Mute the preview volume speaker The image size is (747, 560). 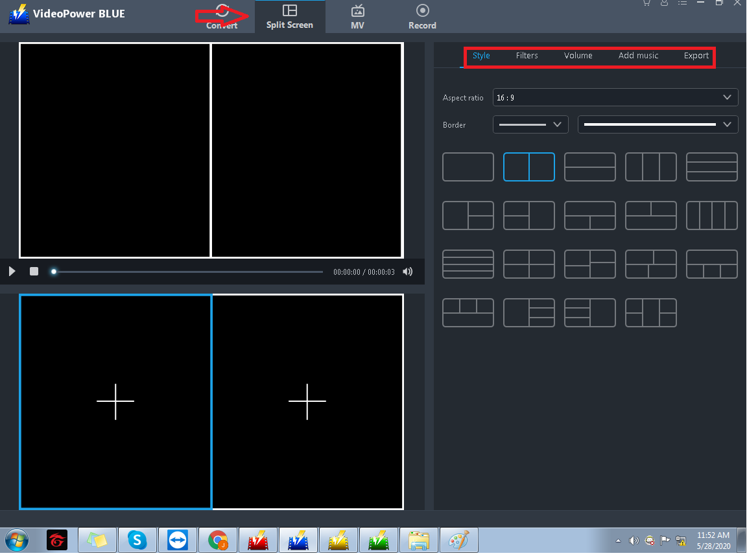[407, 272]
